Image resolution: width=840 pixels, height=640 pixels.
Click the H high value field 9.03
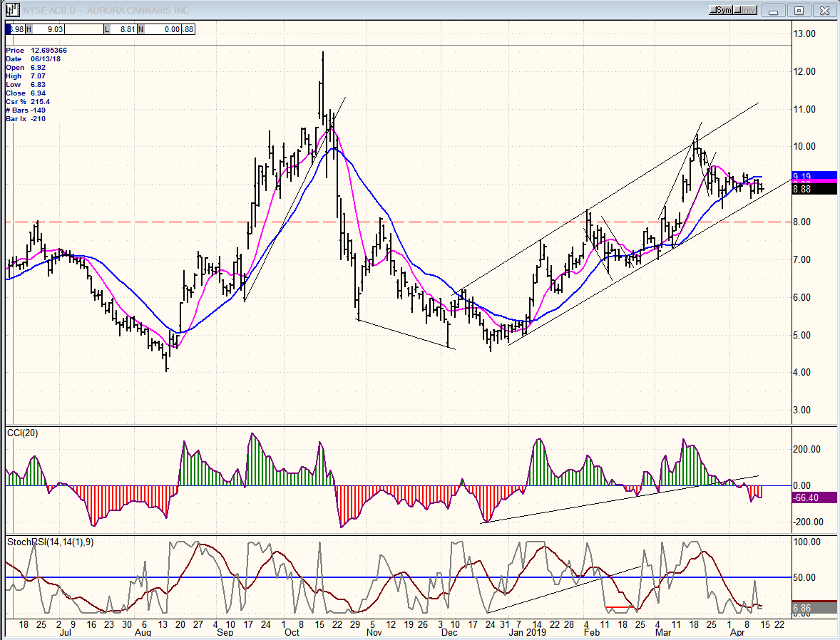click(44, 29)
